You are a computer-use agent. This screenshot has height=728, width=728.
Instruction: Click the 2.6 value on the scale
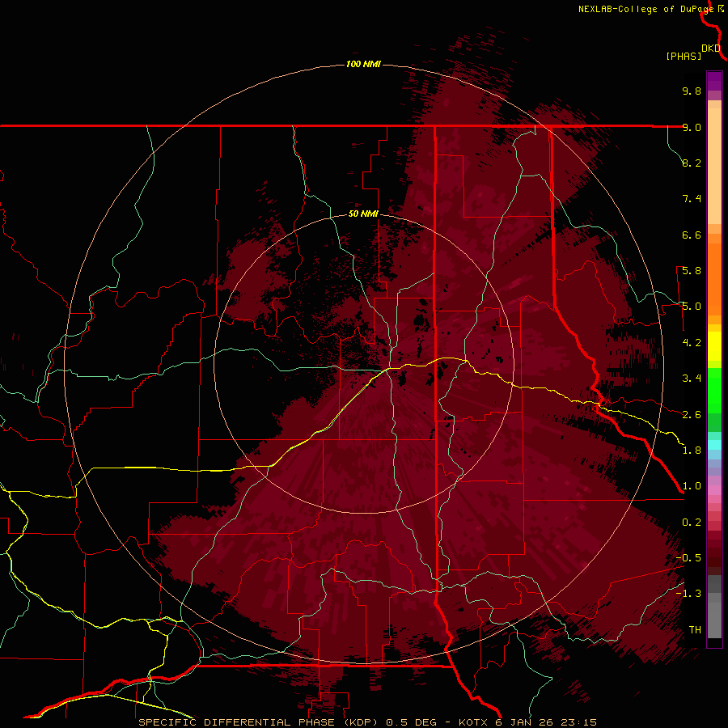pos(692,415)
